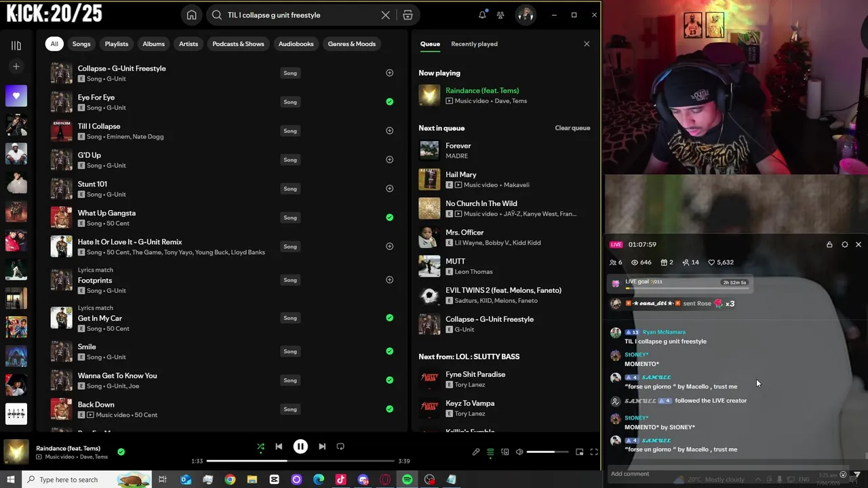Toggle shuffle in the player bar
Viewport: 868px width, 488px height.
point(260,447)
